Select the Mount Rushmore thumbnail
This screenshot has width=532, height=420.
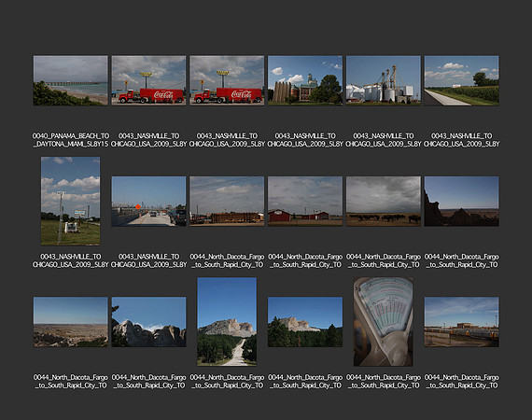coord(148,322)
